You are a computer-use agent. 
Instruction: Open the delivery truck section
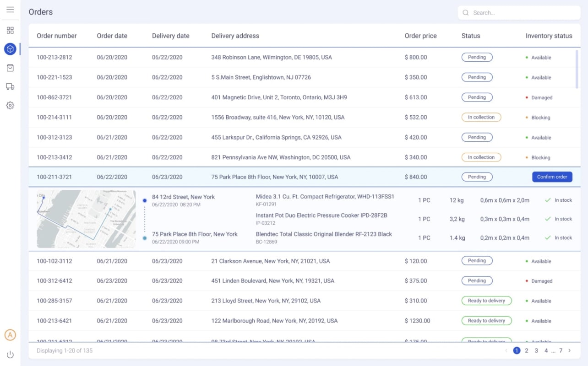10,86
